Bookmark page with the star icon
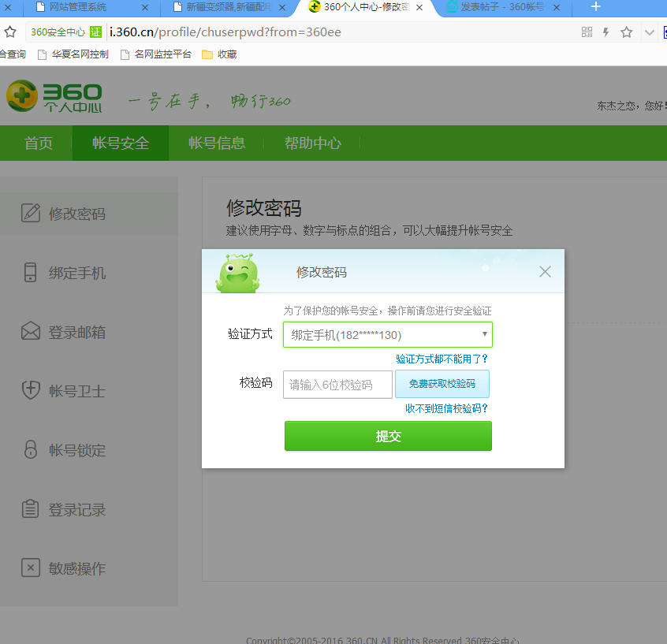Image resolution: width=667 pixels, height=644 pixels. (627, 32)
